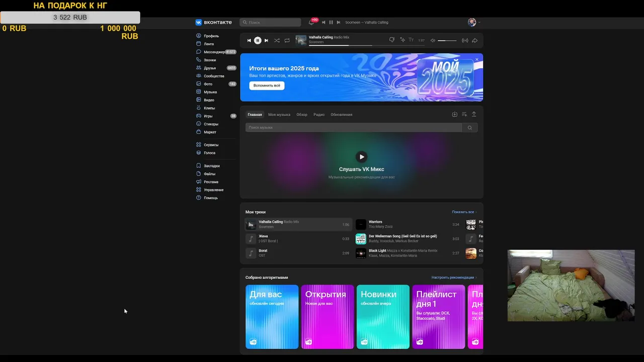The image size is (644, 362).
Task: Mute the player volume speaker icon
Action: [x=433, y=41]
